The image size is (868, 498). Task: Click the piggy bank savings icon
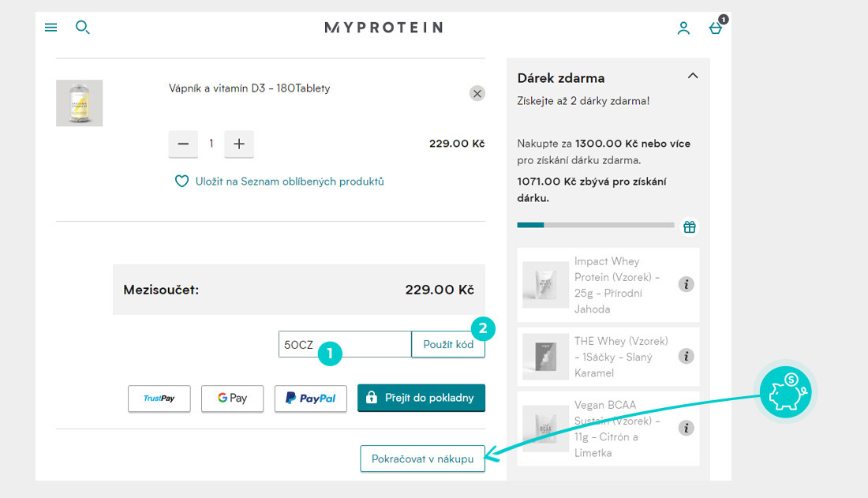(x=785, y=392)
